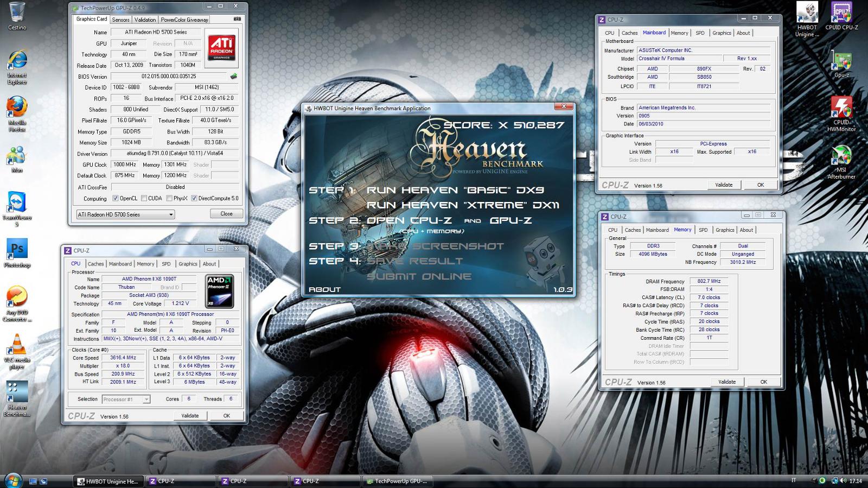This screenshot has width=868, height=488.
Task: Click the Crosshair IV Formula model field
Action: pyautogui.click(x=680, y=59)
